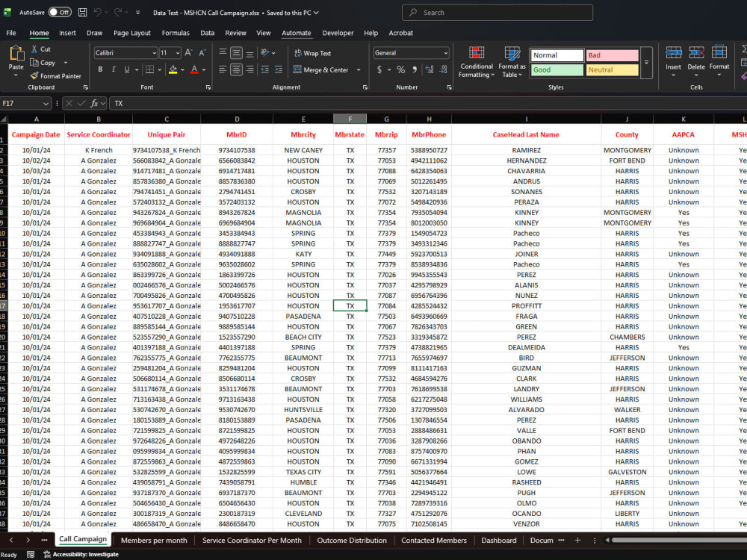The height and width of the screenshot is (560, 747).
Task: Select the cell containing RAMIREZ
Action: coord(526,150)
